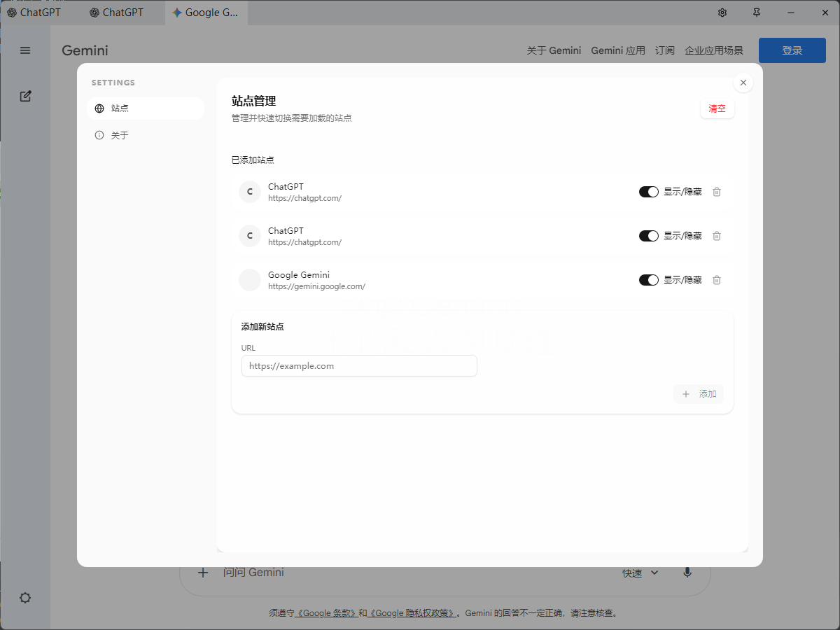840x630 pixels.
Task: Delete the second ChatGPT site entry
Action: coord(717,236)
